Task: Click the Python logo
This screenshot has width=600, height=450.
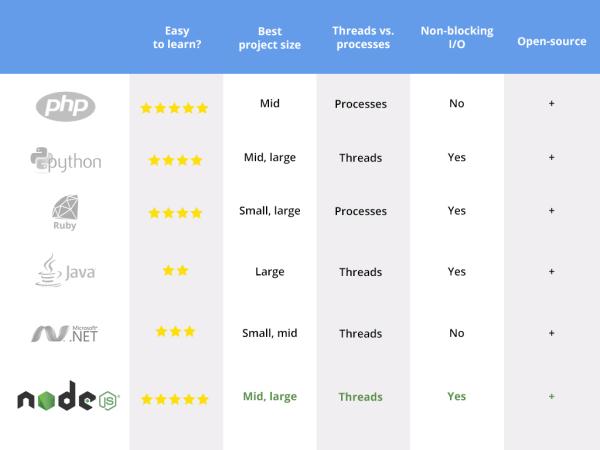Action: click(65, 160)
